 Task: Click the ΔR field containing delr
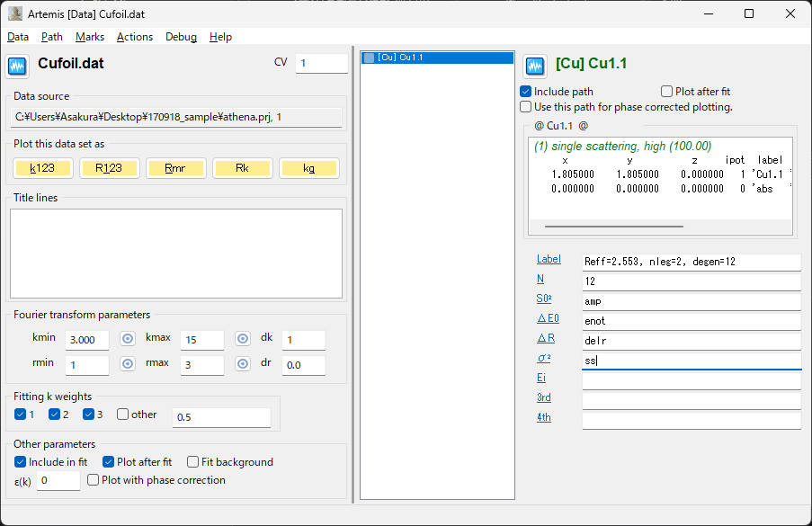pos(692,341)
